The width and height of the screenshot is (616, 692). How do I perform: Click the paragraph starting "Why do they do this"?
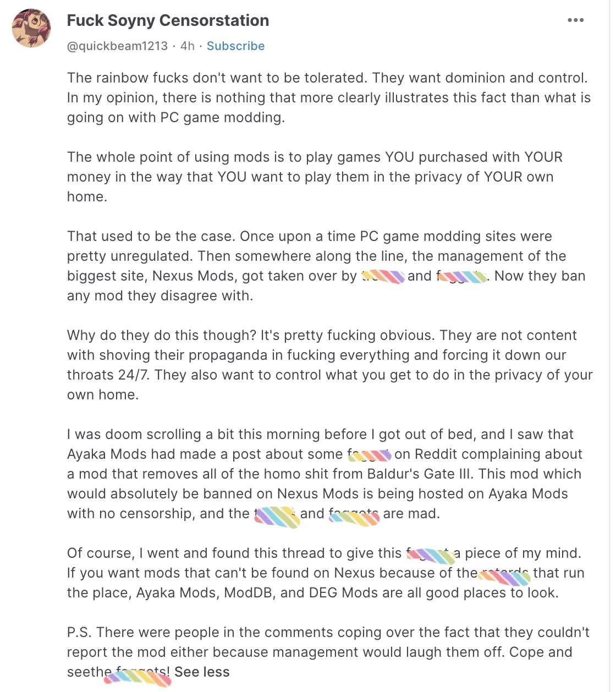329,355
